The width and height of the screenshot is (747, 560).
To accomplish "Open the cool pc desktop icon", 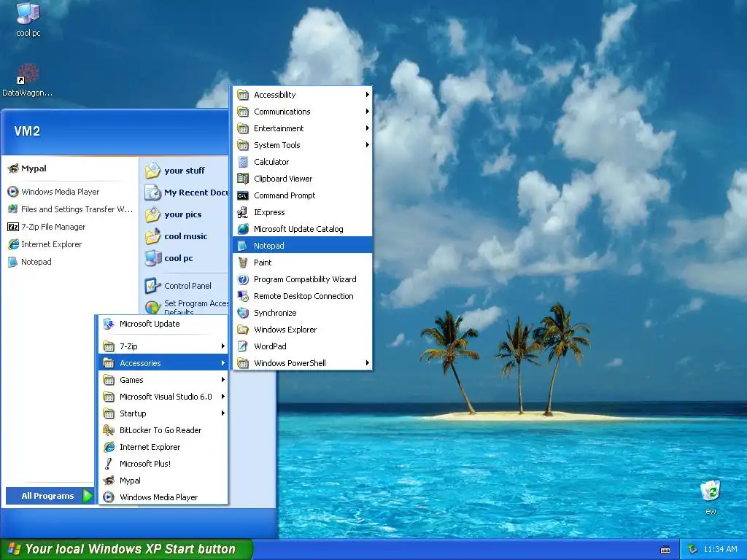I will [28, 20].
